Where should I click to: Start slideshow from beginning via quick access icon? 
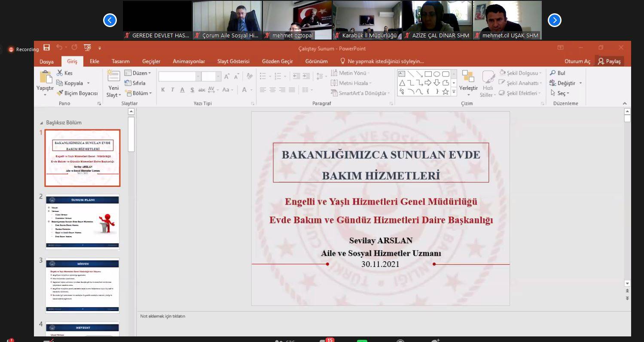(88, 48)
